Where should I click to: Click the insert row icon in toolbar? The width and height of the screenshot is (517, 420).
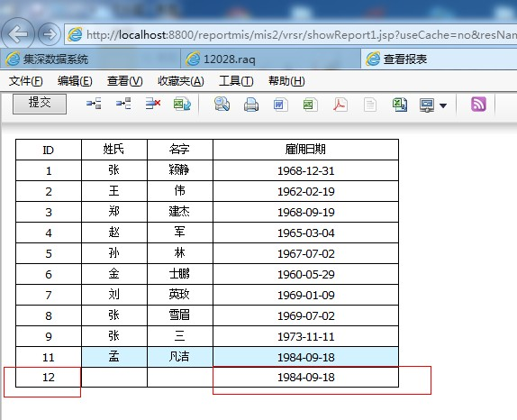tap(94, 104)
